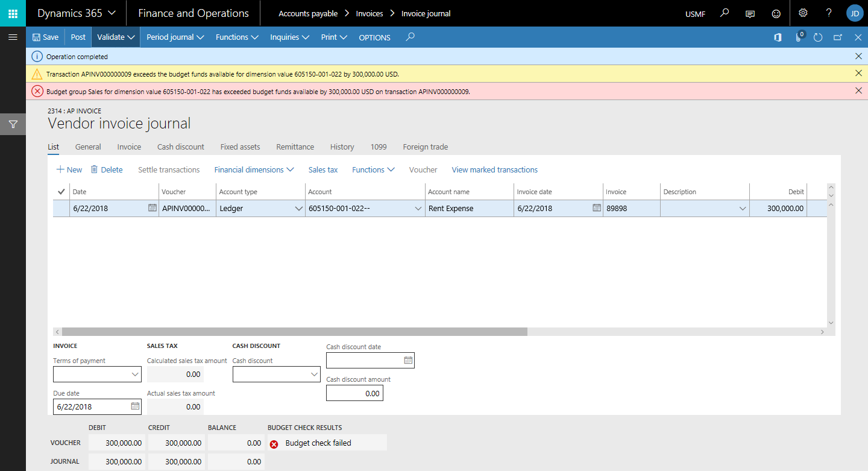Open form in new window icon
The width and height of the screenshot is (868, 471).
coord(838,37)
